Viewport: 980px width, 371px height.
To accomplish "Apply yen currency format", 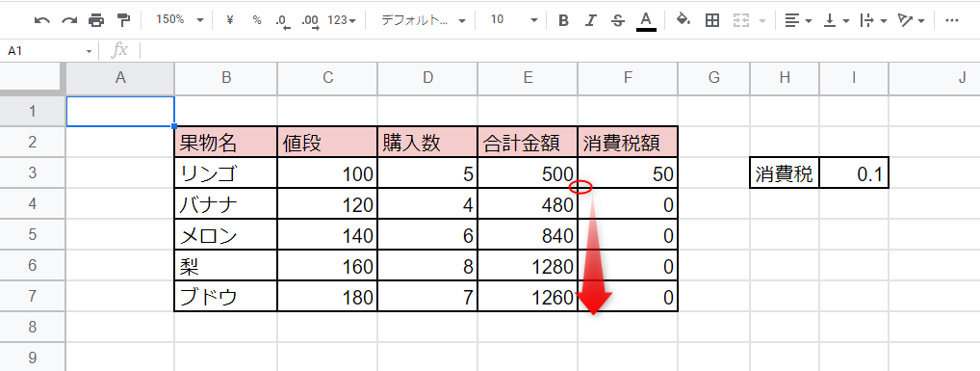I will (229, 20).
